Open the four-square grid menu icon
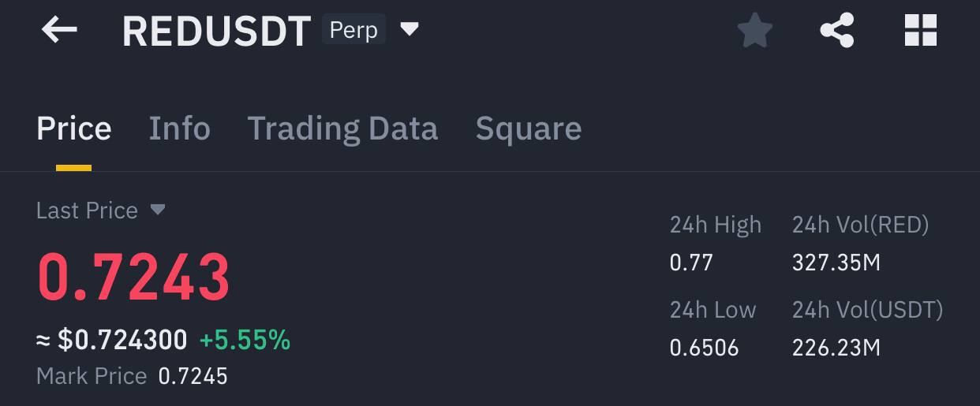The image size is (980, 406). 920,32
